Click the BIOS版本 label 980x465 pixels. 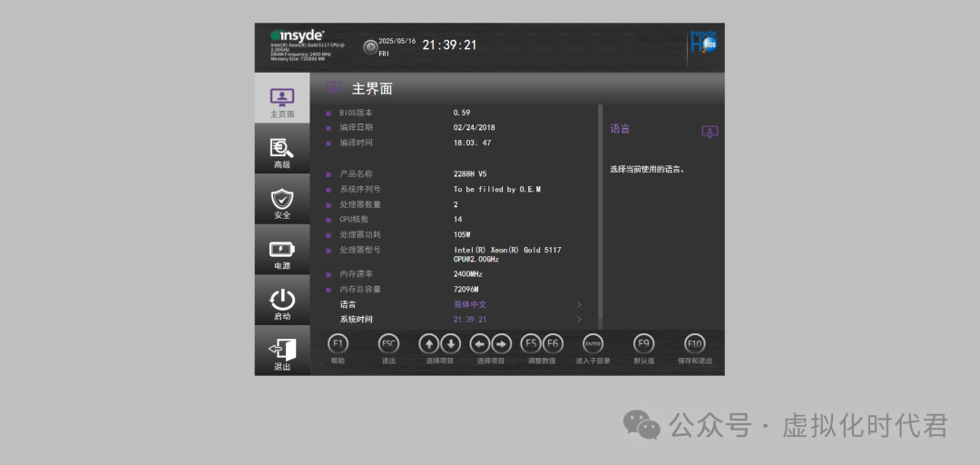[357, 113]
